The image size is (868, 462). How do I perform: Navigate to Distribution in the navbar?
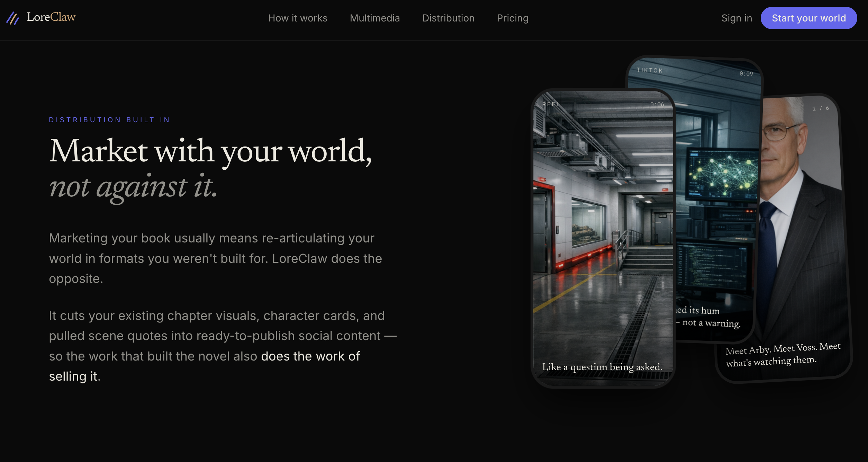[x=448, y=18]
